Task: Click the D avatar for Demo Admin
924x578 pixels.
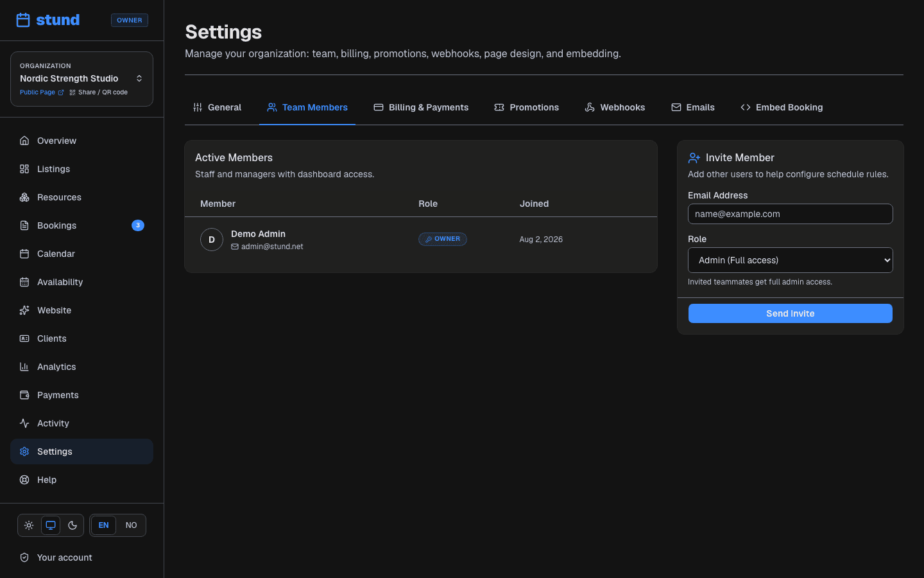Action: (x=212, y=240)
